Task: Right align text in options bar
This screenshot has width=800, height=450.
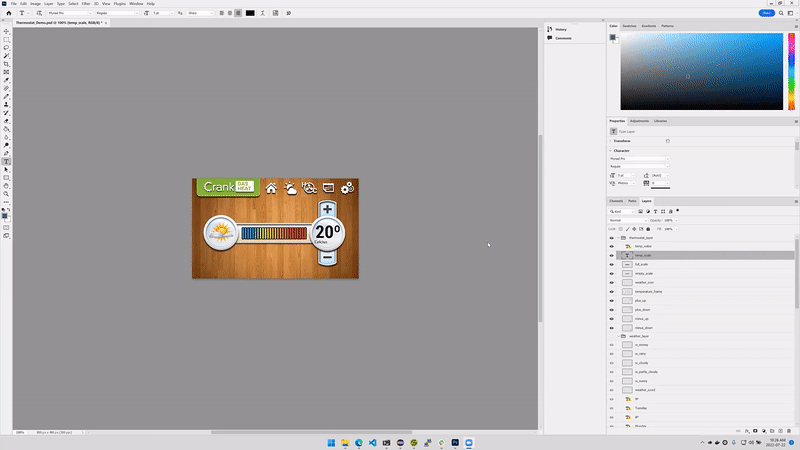Action: (238, 13)
